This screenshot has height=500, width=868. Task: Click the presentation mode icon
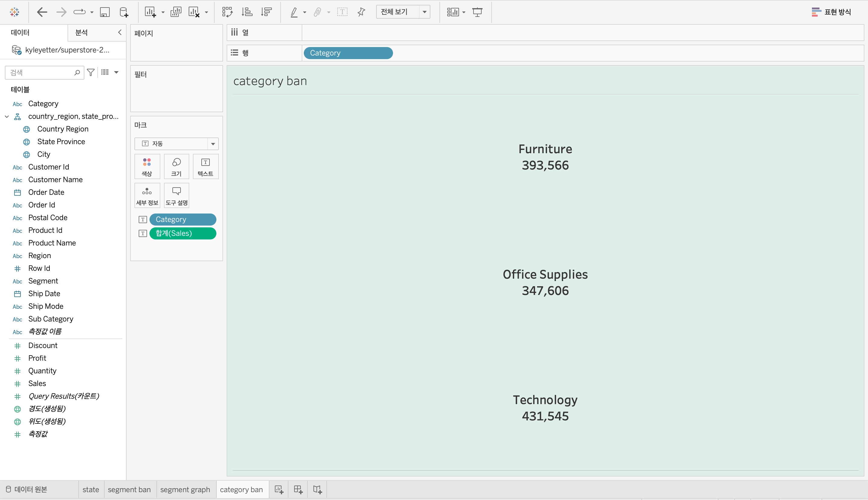[477, 12]
